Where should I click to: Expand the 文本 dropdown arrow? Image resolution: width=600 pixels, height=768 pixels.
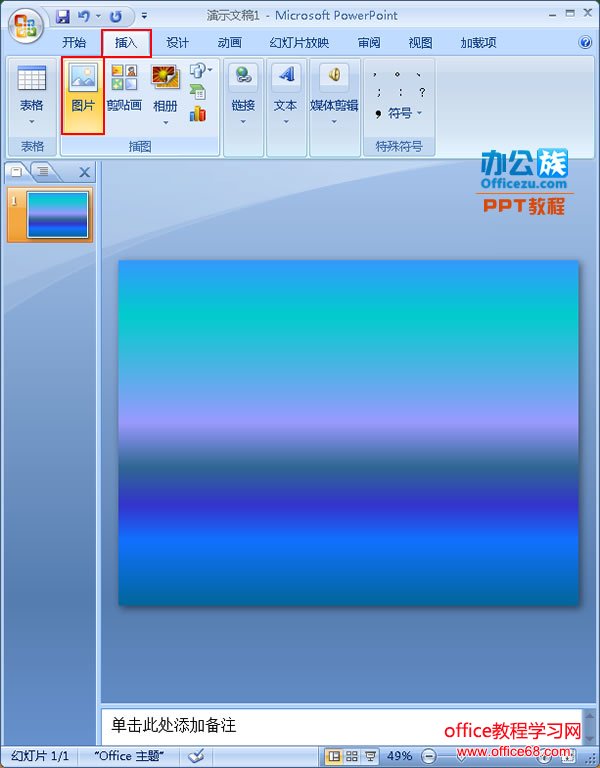(286, 121)
